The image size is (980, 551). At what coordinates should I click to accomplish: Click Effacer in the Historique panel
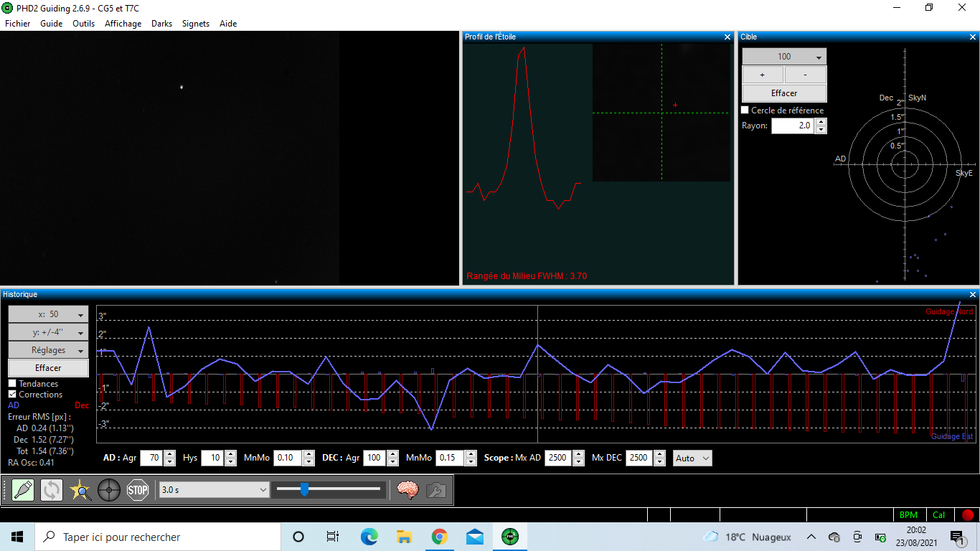point(48,368)
